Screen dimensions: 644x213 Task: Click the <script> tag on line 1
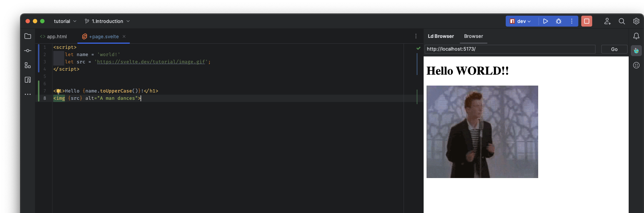tap(65, 47)
